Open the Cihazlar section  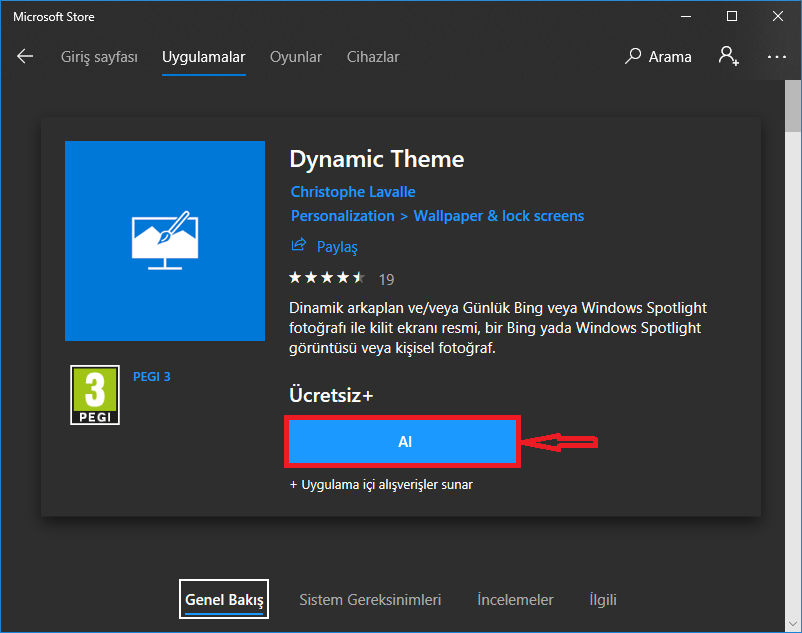point(373,57)
